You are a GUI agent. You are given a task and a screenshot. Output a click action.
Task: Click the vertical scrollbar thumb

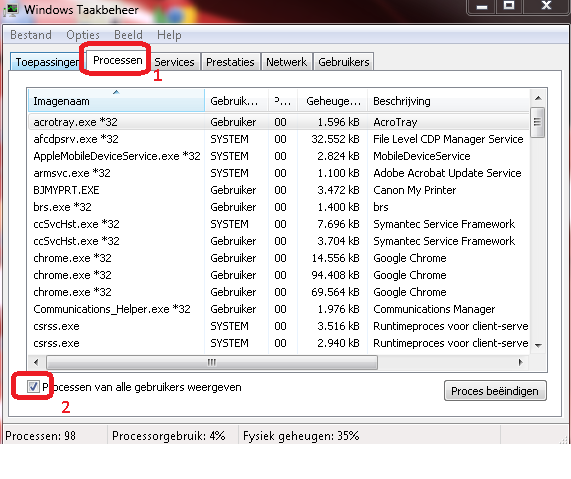[x=537, y=122]
